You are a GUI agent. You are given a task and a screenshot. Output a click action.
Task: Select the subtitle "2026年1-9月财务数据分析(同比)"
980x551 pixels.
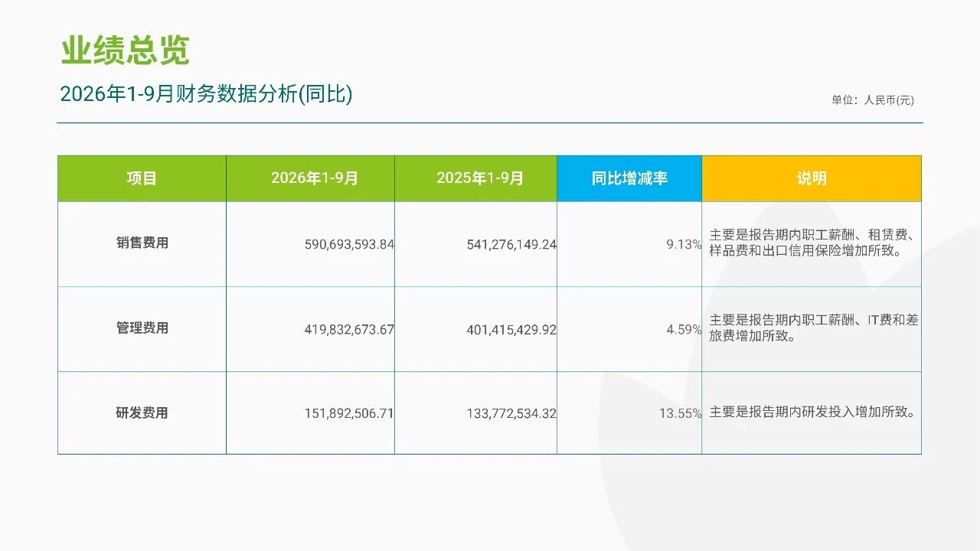tap(206, 94)
